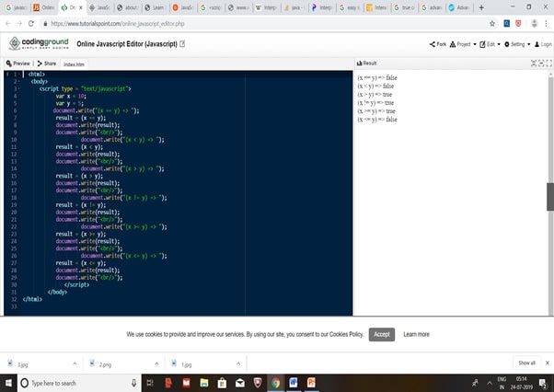Show all downloads
Image resolution: width=554 pixels, height=392 pixels.
click(526, 363)
